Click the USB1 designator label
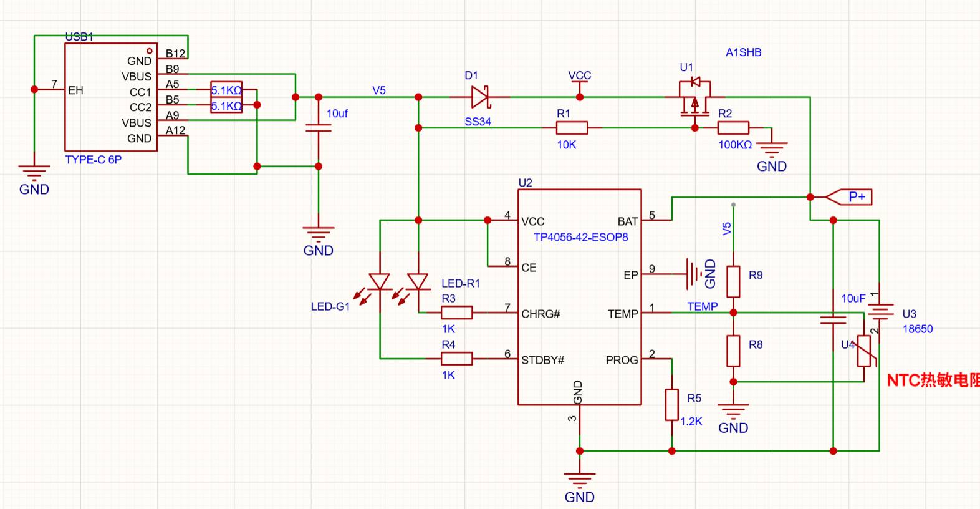The width and height of the screenshot is (980, 509). pyautogui.click(x=79, y=37)
